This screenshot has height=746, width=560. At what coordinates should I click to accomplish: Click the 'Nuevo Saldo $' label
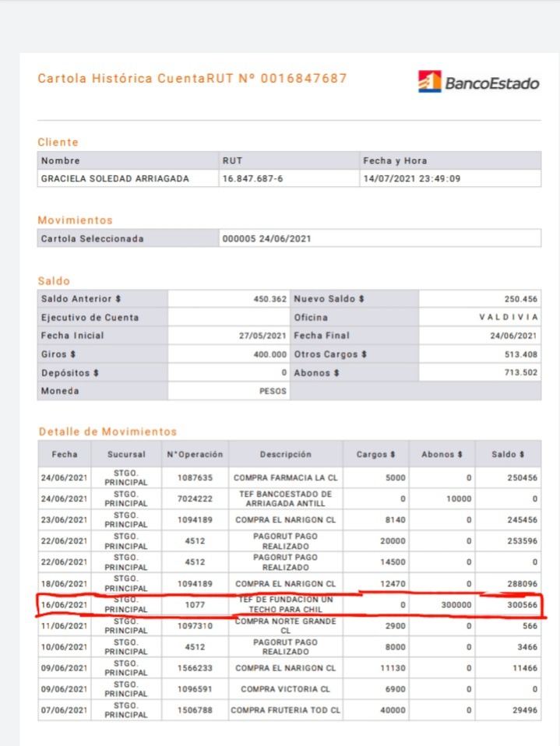(329, 299)
